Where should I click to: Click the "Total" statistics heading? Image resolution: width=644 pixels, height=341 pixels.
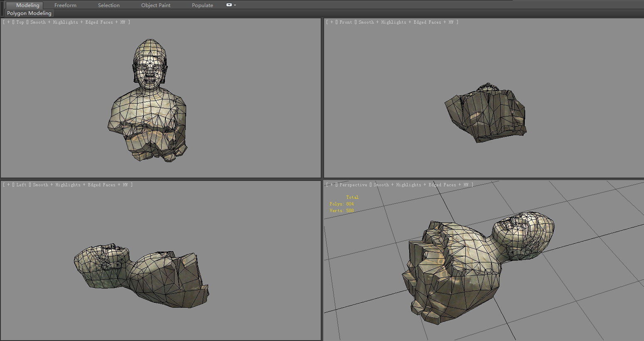click(x=352, y=197)
